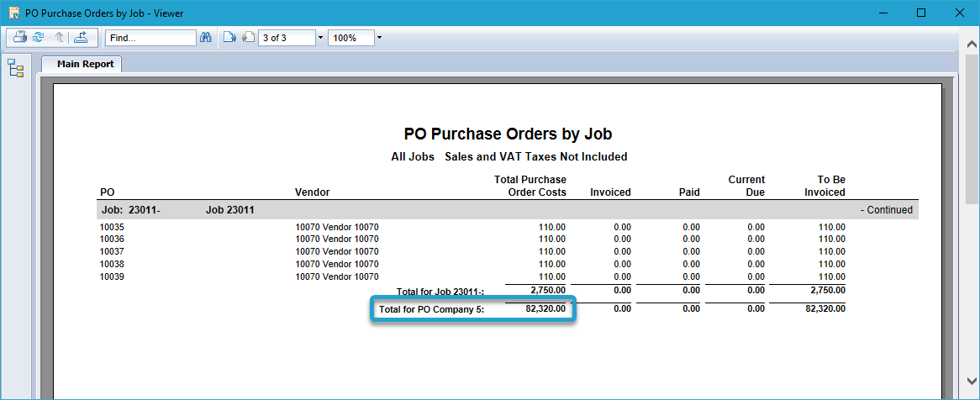Screen dimensions: 980x400
Task: Click the Current Due column header
Action: pos(746,186)
